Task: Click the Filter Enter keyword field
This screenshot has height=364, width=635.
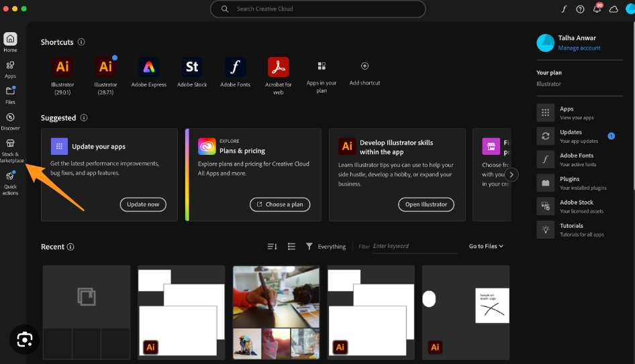Action: tap(415, 246)
